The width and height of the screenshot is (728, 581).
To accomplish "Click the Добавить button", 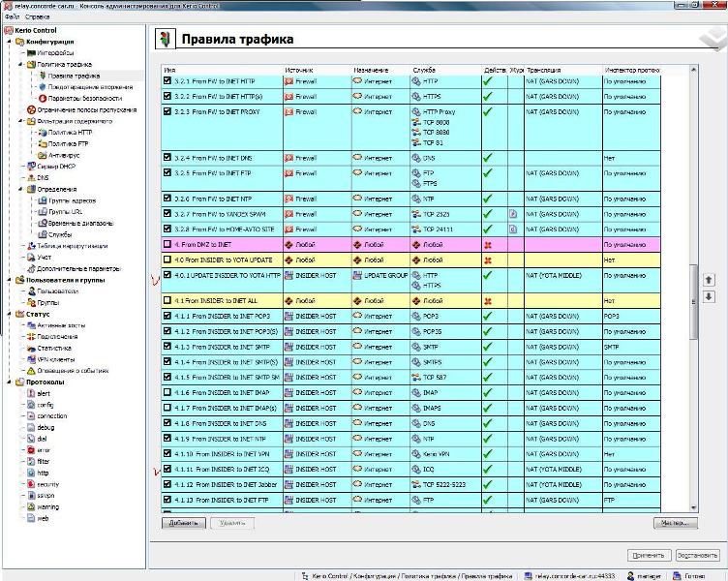I will tap(183, 523).
